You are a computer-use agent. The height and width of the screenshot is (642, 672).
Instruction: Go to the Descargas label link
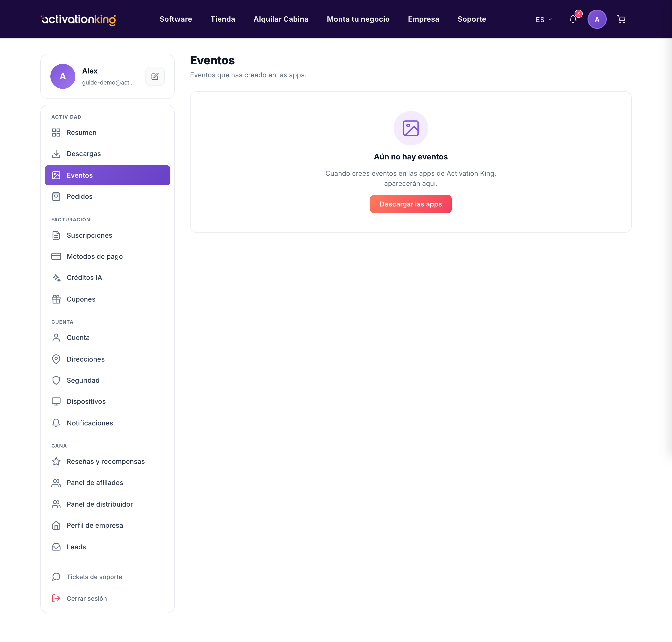[x=84, y=154]
